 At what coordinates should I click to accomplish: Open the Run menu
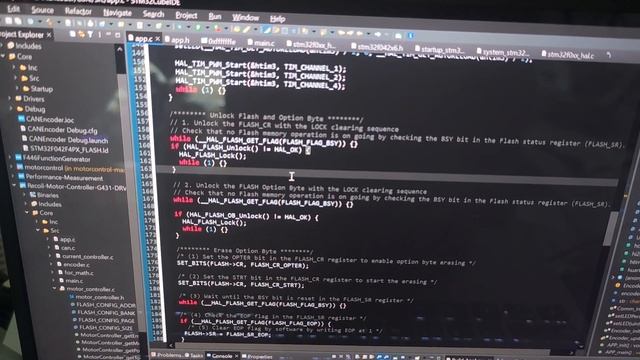215,17
